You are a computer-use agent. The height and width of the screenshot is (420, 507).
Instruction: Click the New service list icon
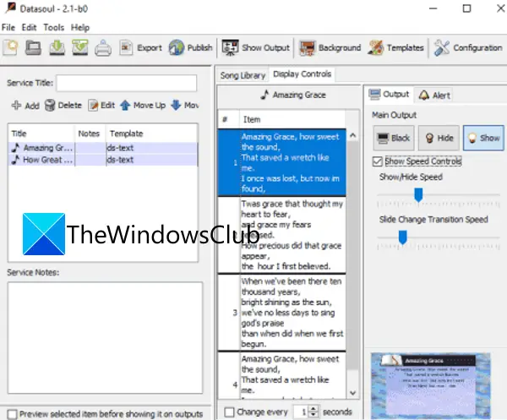click(x=10, y=48)
